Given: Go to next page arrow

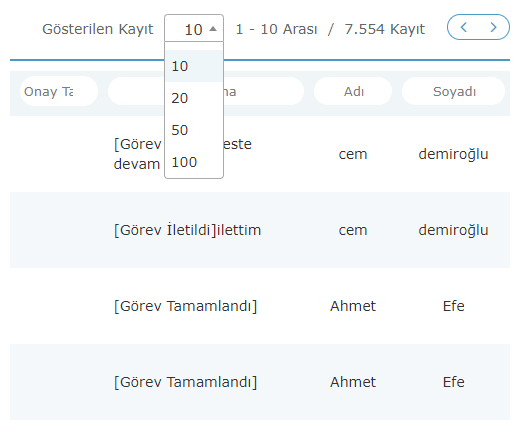Looking at the screenshot, I should [493, 27].
